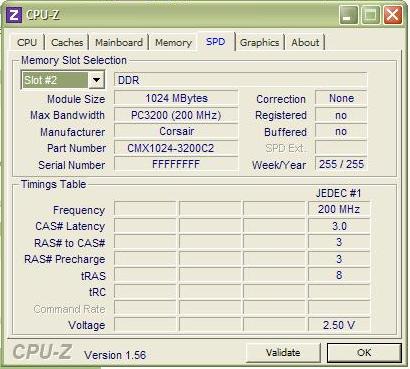The image size is (410, 369).
Task: Click the Corsair manufacturer value
Action: click(x=176, y=131)
